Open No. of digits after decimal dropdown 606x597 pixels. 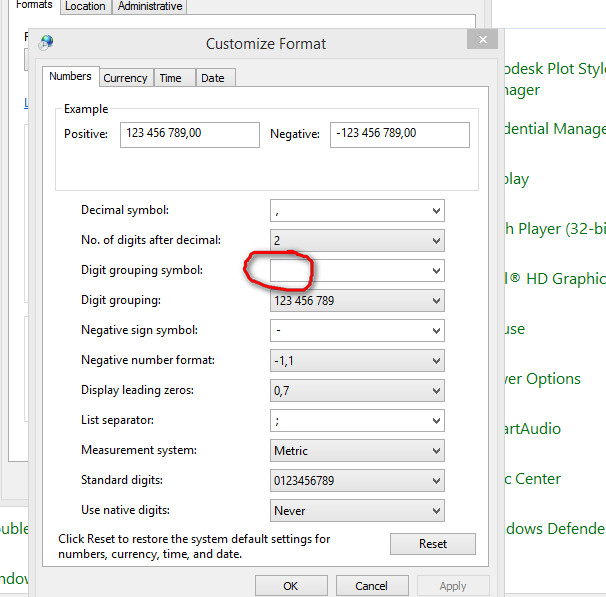pos(357,240)
